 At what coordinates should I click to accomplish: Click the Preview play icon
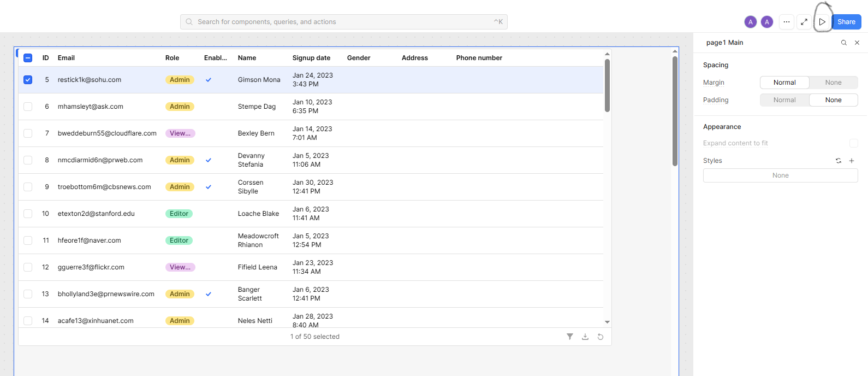822,22
